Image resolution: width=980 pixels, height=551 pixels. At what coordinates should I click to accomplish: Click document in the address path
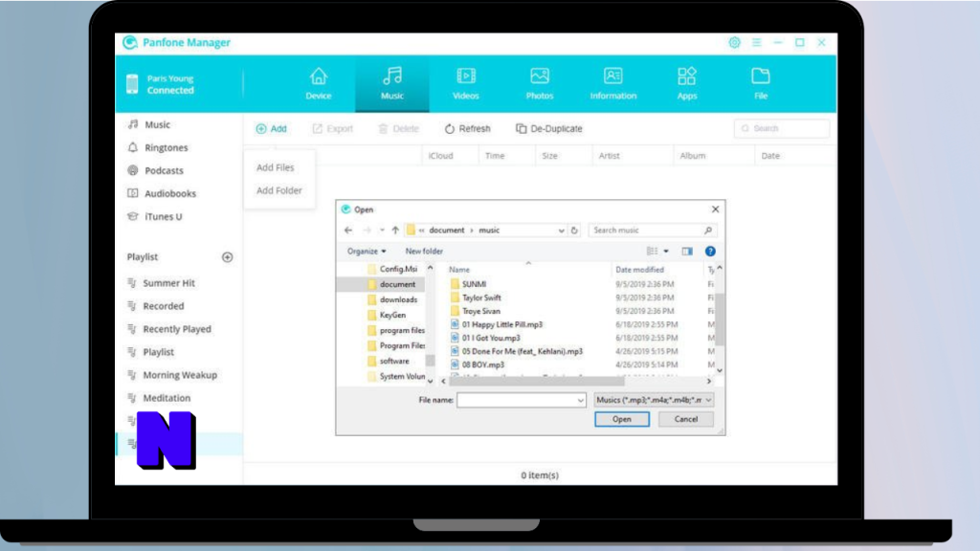click(x=446, y=231)
